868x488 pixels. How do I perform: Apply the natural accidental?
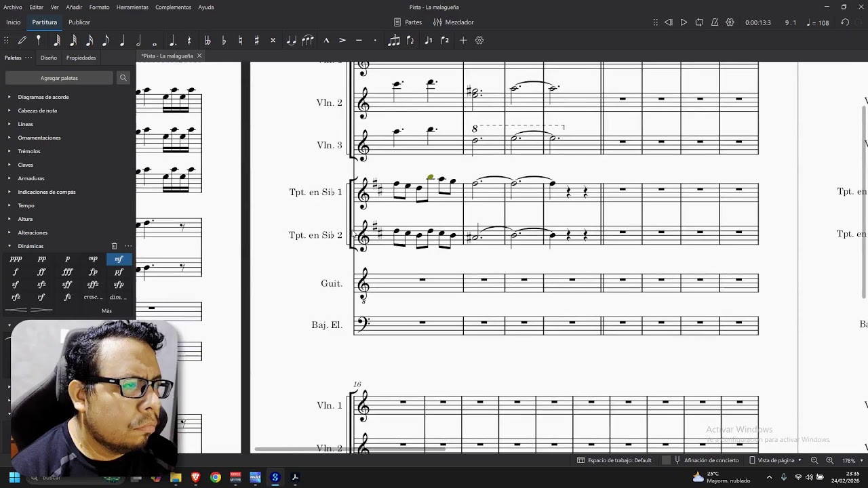click(x=240, y=41)
